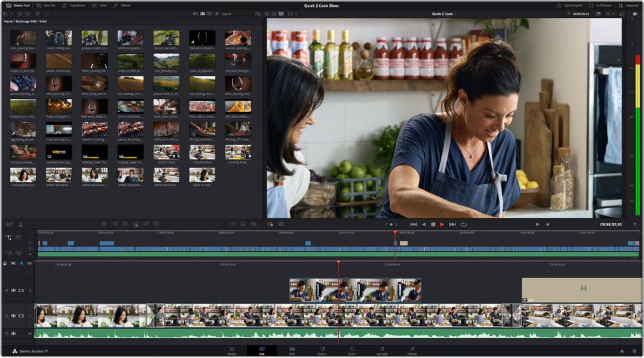Screen dimensions: 644x358
Task: Mute audio track A1
Action: point(14,334)
